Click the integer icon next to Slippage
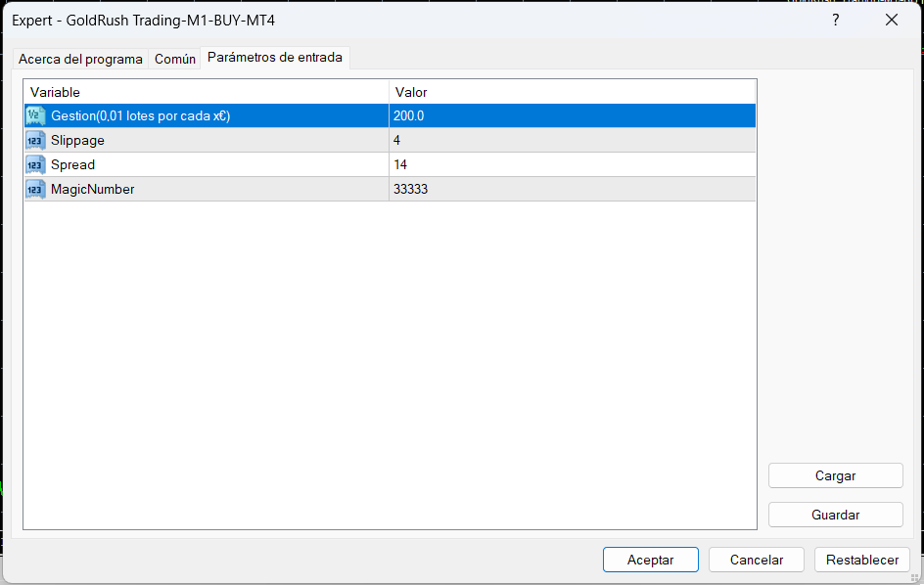924x585 pixels. click(x=35, y=140)
